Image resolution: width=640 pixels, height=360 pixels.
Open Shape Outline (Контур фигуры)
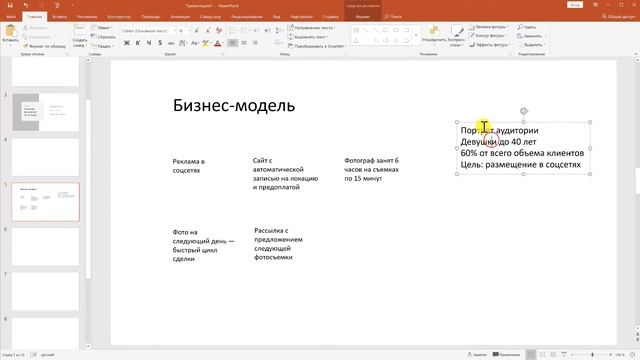pyautogui.click(x=488, y=36)
